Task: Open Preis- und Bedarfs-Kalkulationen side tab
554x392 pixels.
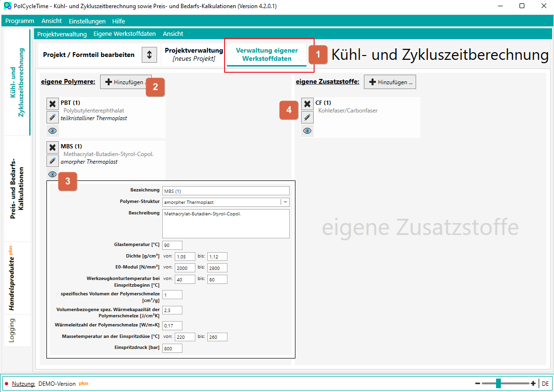Action: pyautogui.click(x=17, y=188)
